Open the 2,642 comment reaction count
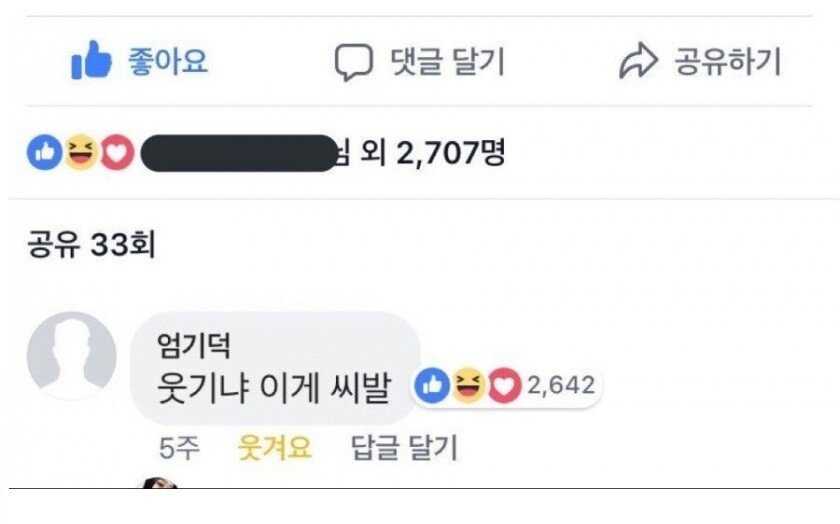Viewport: 840px width, 524px height. coord(560,385)
